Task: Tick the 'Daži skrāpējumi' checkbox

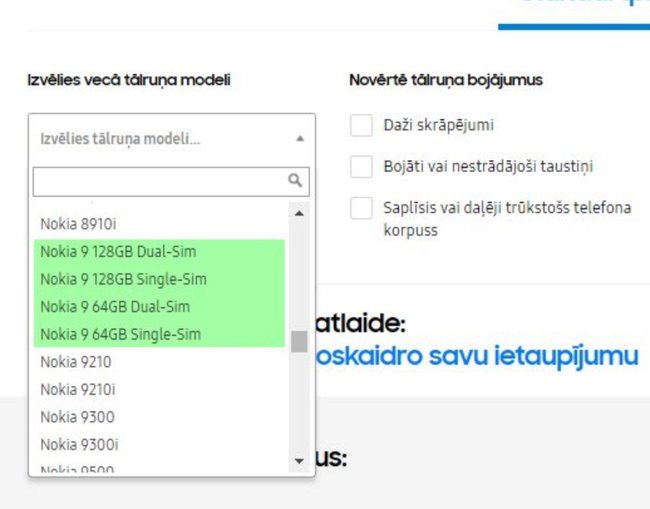Action: pos(361,125)
